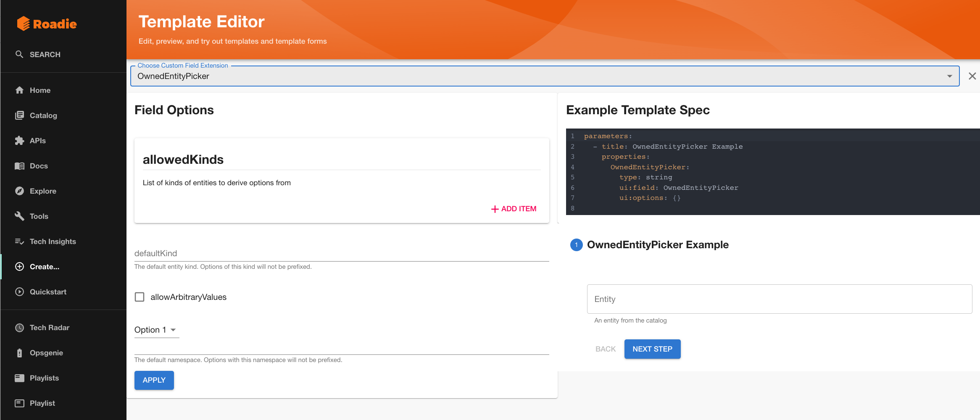Click the "Field Options" heading

174,110
